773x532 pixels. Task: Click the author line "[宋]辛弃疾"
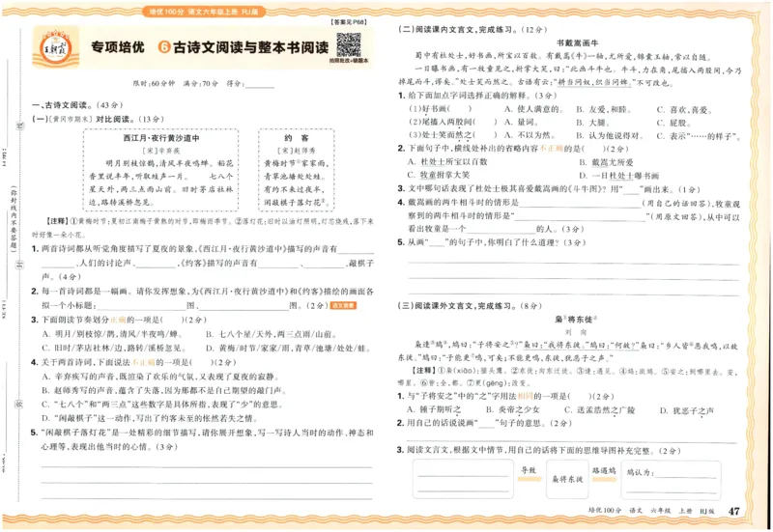(x=161, y=151)
